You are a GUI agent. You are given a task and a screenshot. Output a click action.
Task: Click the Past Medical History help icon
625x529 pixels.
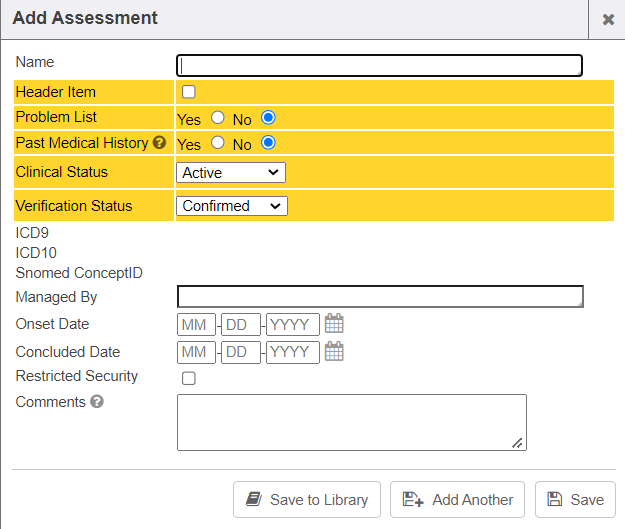(159, 143)
